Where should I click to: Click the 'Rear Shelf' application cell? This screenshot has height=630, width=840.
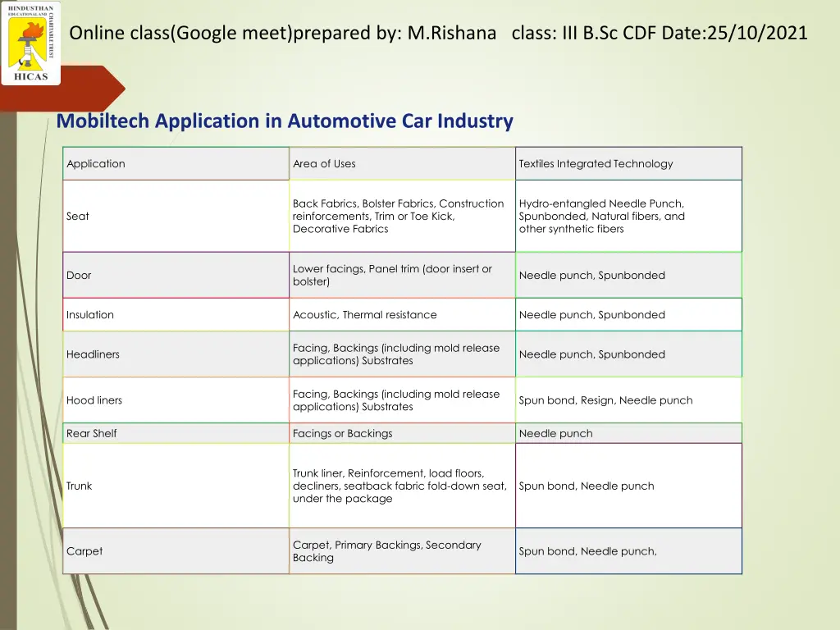[x=176, y=433]
